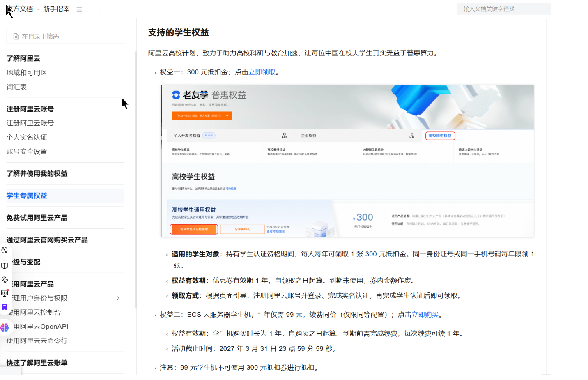Click the 适用的学生对象 bullet text

(x=353, y=260)
